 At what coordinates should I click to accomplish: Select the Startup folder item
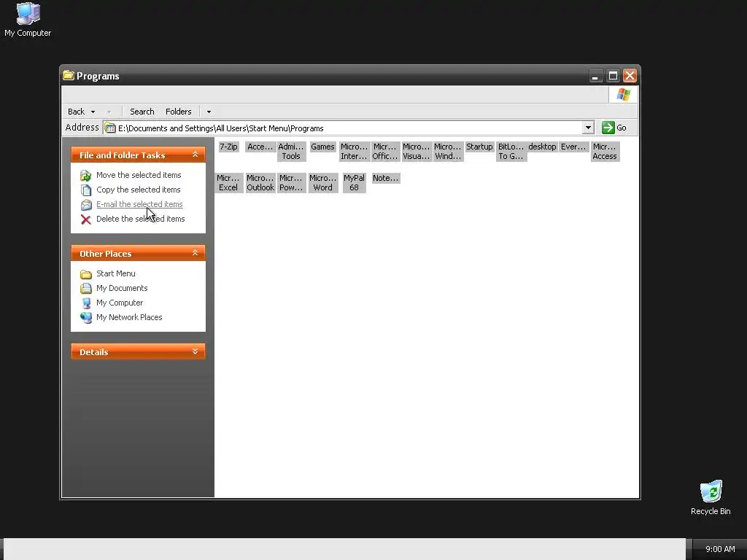click(x=479, y=147)
